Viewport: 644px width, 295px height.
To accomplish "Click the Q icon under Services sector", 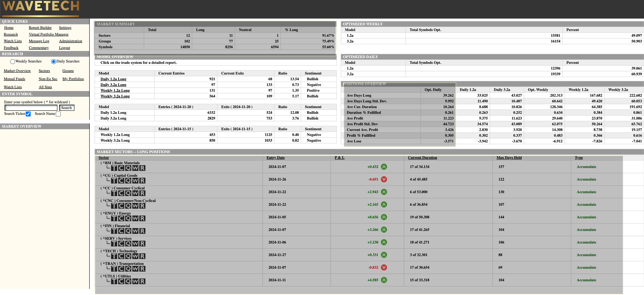I will click(x=128, y=244).
